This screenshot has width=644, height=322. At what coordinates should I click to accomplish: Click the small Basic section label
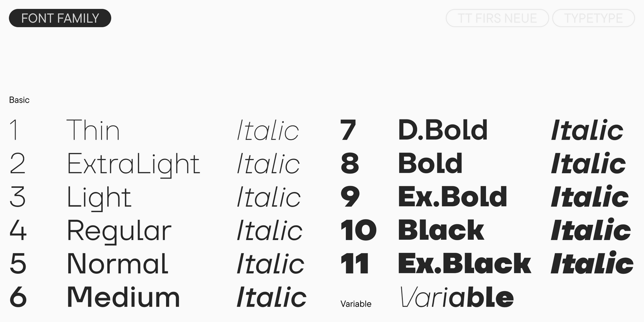(19, 100)
